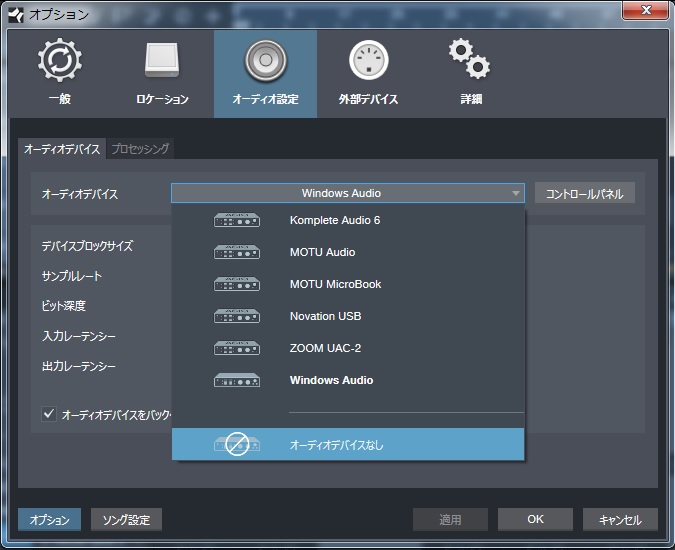
Task: Choose Novation USB from the list
Action: [348, 316]
